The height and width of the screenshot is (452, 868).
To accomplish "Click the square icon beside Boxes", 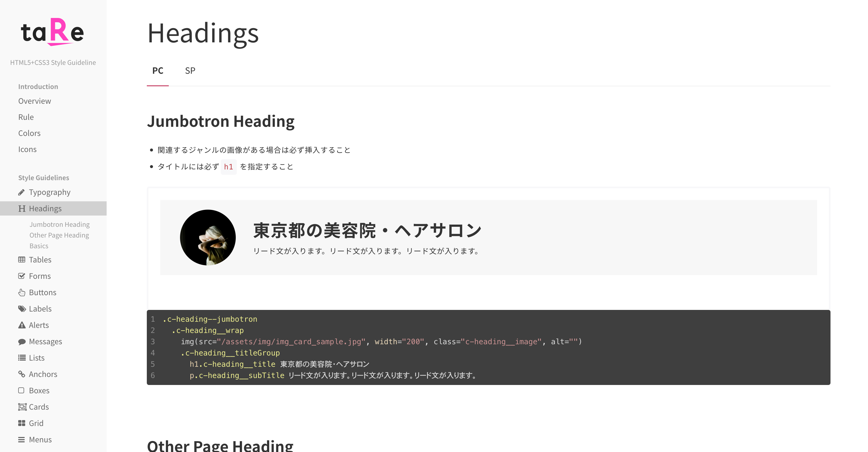I will point(21,390).
